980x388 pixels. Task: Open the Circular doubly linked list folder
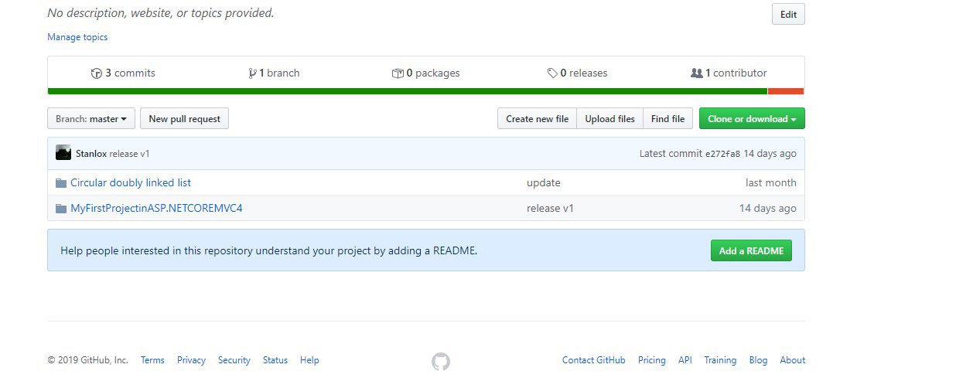coord(131,183)
